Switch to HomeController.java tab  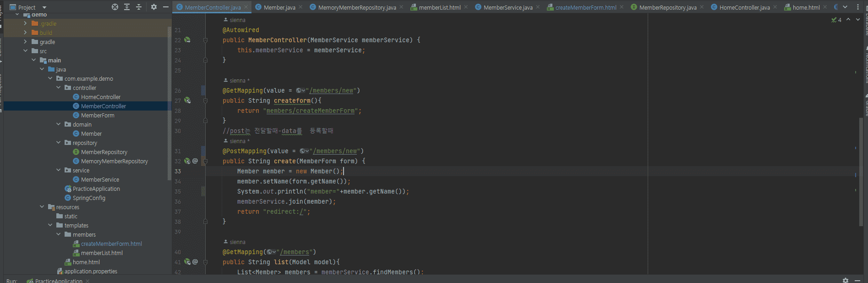(744, 7)
